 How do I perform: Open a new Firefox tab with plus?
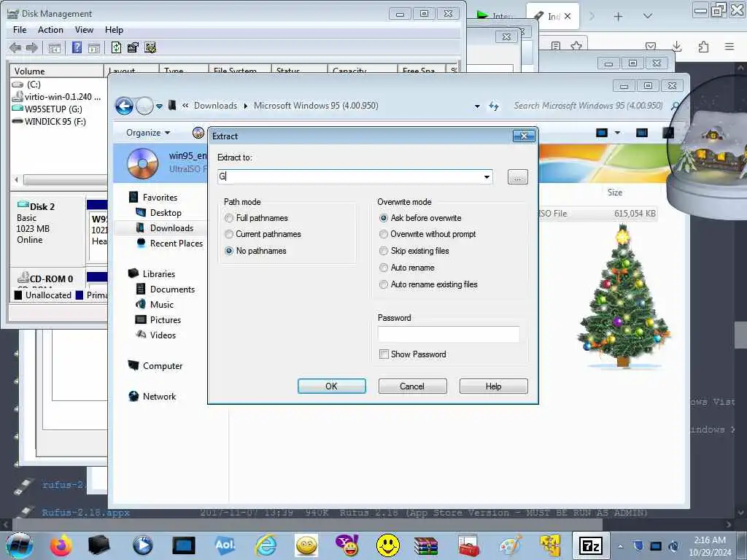(618, 17)
